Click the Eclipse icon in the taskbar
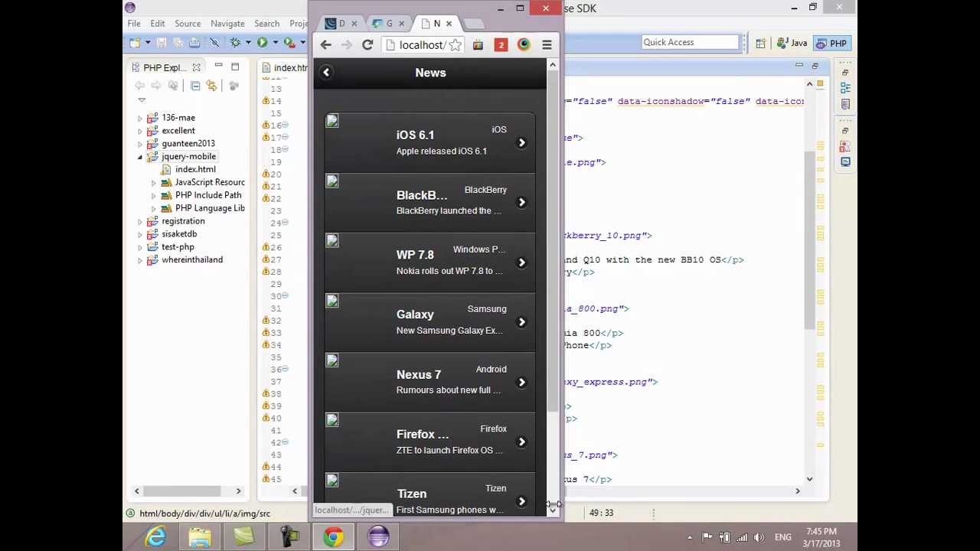 point(377,537)
